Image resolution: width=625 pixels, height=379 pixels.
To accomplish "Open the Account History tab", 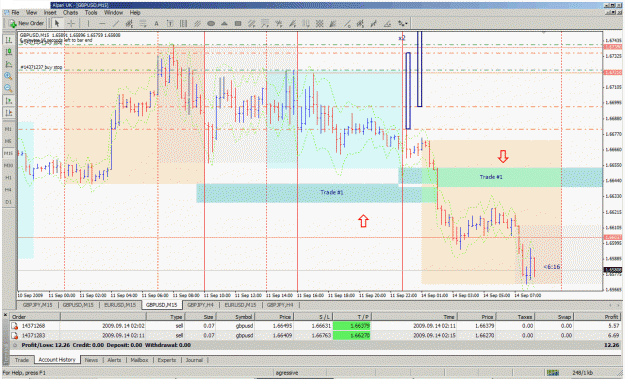I will click(57, 359).
